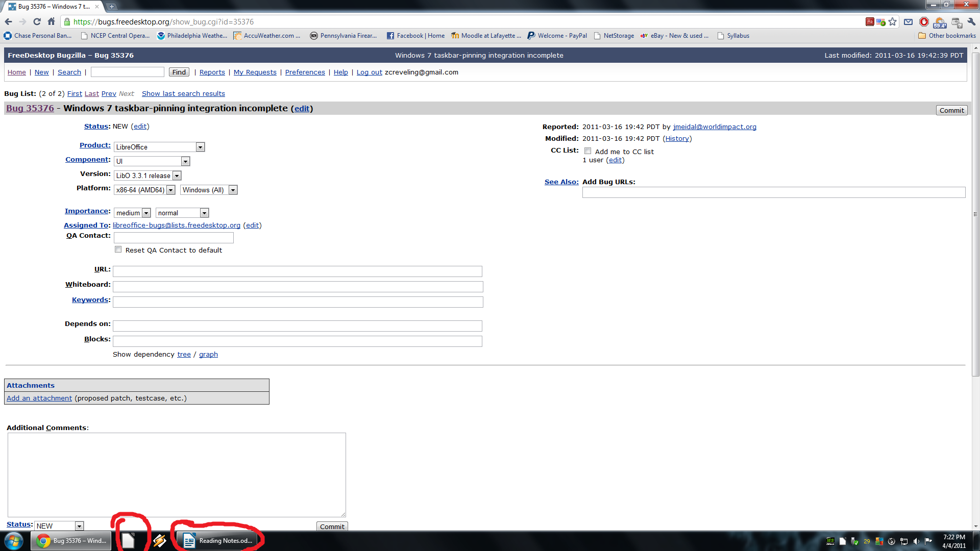Check the Add me to CC list box

pos(588,151)
